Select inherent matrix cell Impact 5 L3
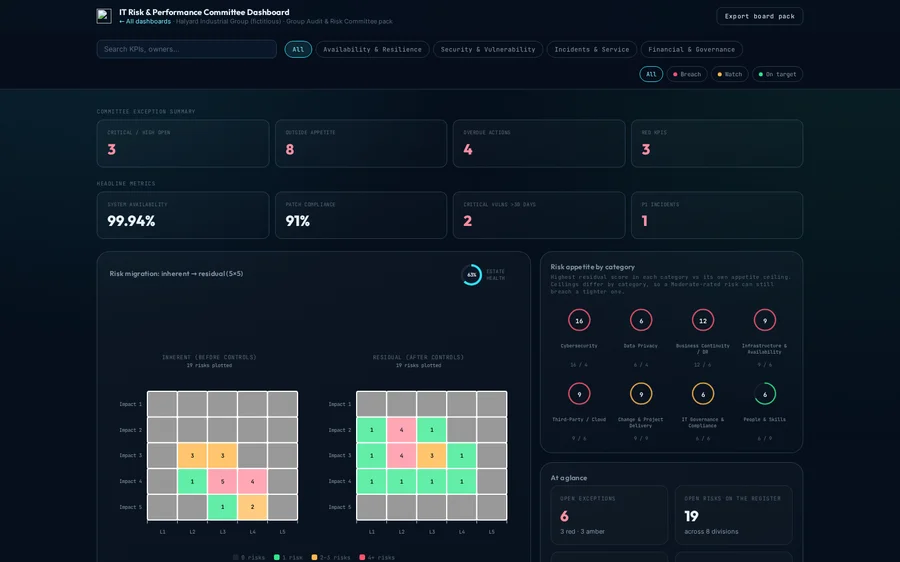900x562 pixels. [x=223, y=507]
